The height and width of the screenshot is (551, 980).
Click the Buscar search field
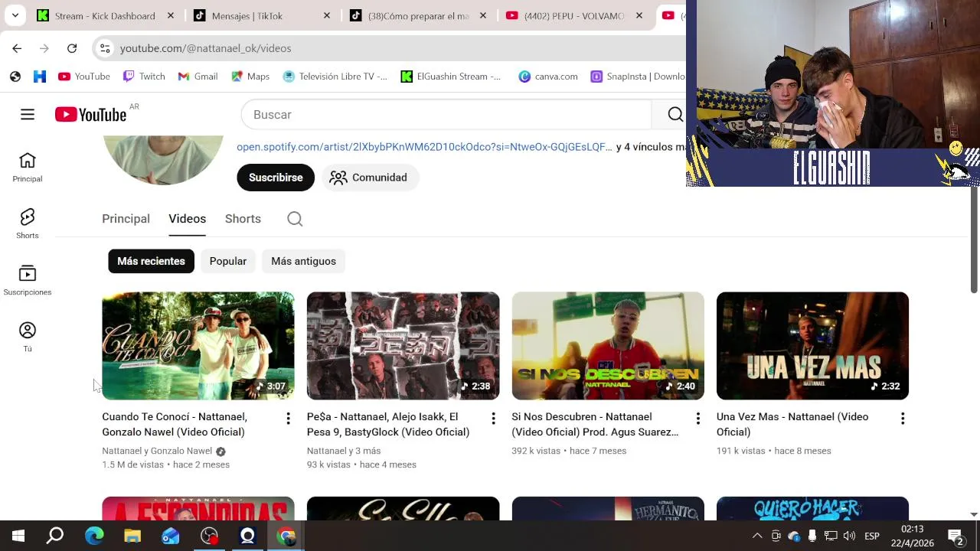[446, 114]
